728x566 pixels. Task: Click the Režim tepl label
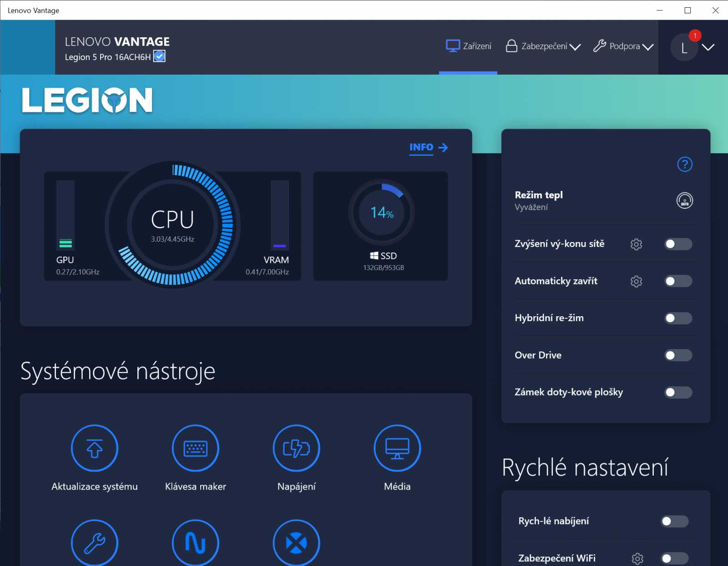(x=539, y=195)
